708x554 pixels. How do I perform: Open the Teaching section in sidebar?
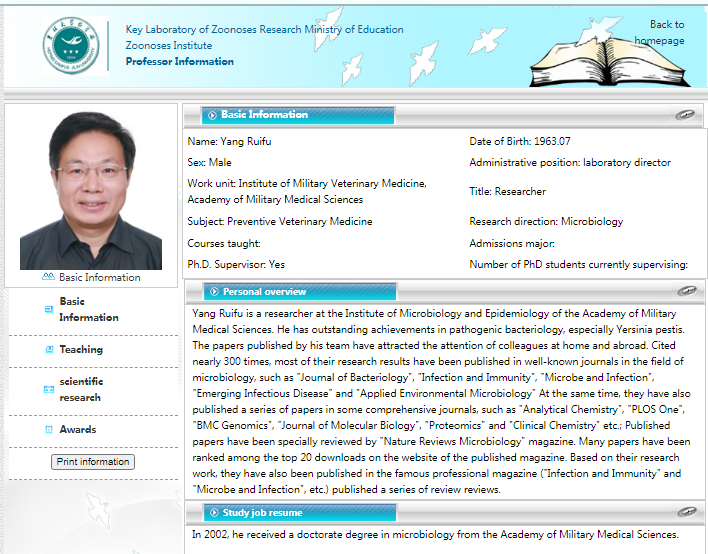coord(81,350)
